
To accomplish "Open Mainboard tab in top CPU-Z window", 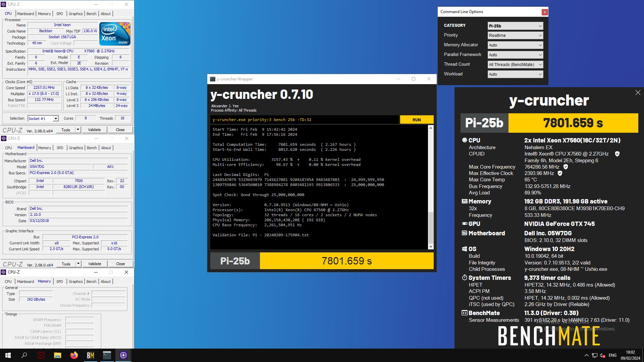I will (25, 14).
